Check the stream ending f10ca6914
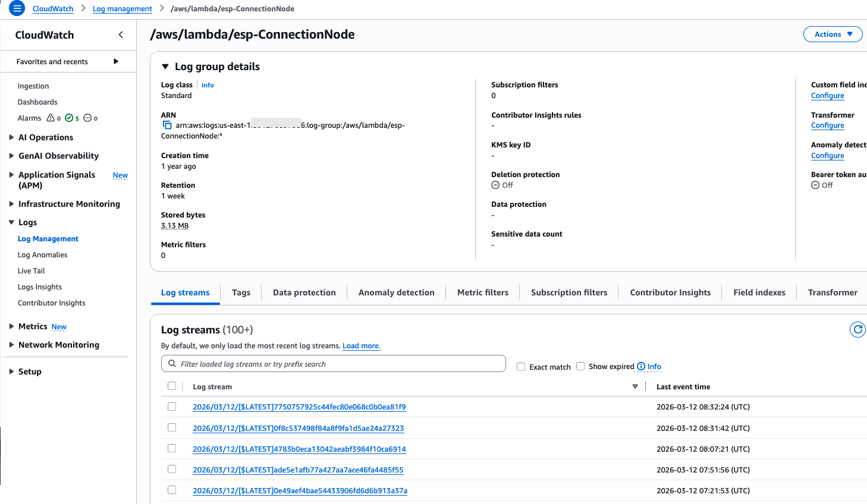 172,448
